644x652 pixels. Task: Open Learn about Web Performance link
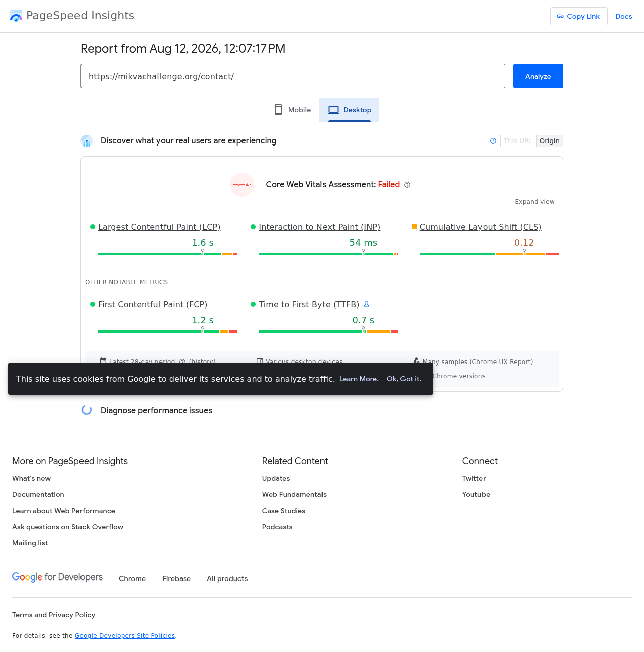63,511
